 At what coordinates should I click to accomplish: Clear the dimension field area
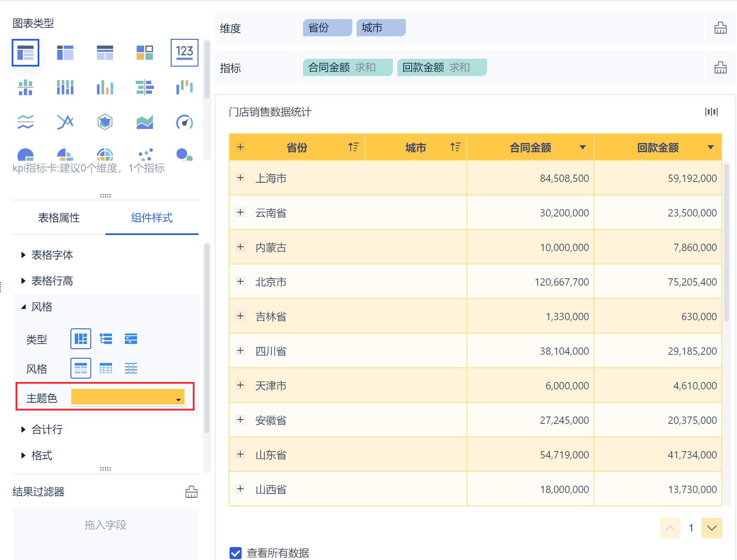(721, 28)
